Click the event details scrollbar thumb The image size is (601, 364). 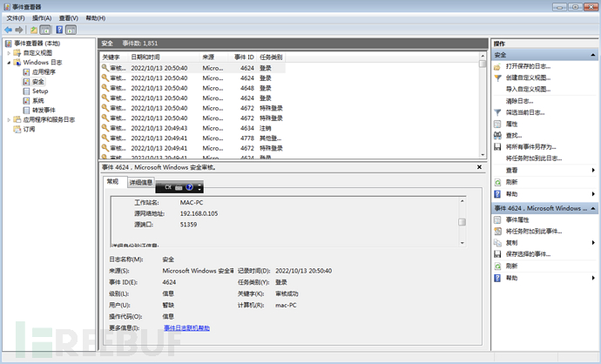point(462,222)
